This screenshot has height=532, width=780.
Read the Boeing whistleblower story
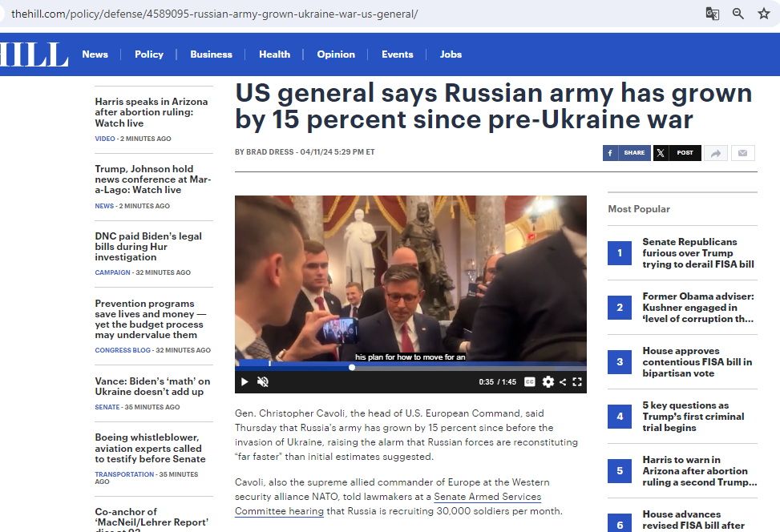[150, 449]
